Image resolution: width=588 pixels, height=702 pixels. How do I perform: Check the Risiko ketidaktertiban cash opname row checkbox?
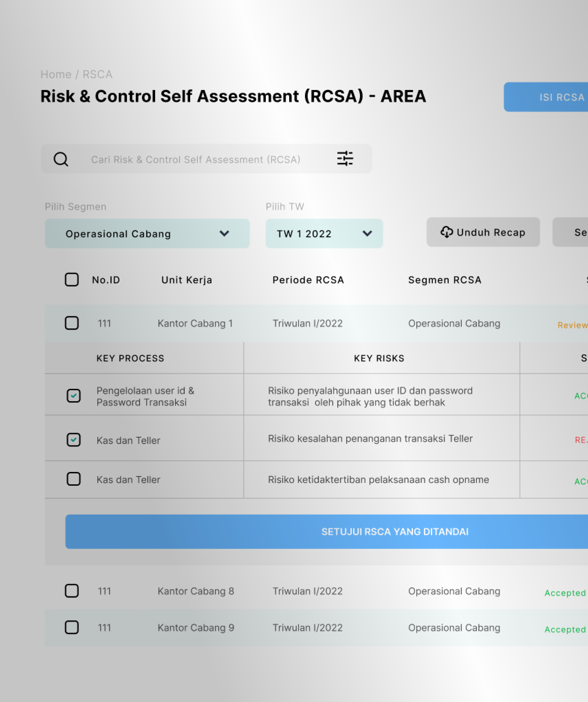(x=74, y=479)
